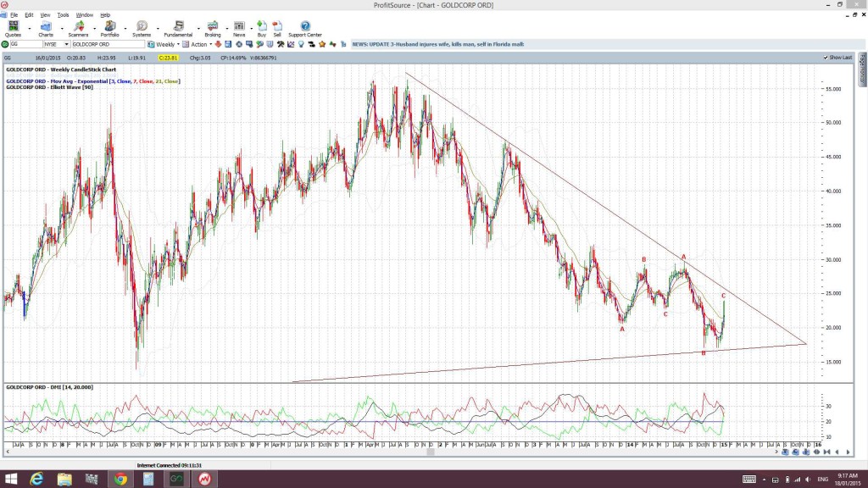Viewport: 868px width, 488px height.
Task: Click the hammer tools icon in chart toolbar
Action: tap(281, 44)
